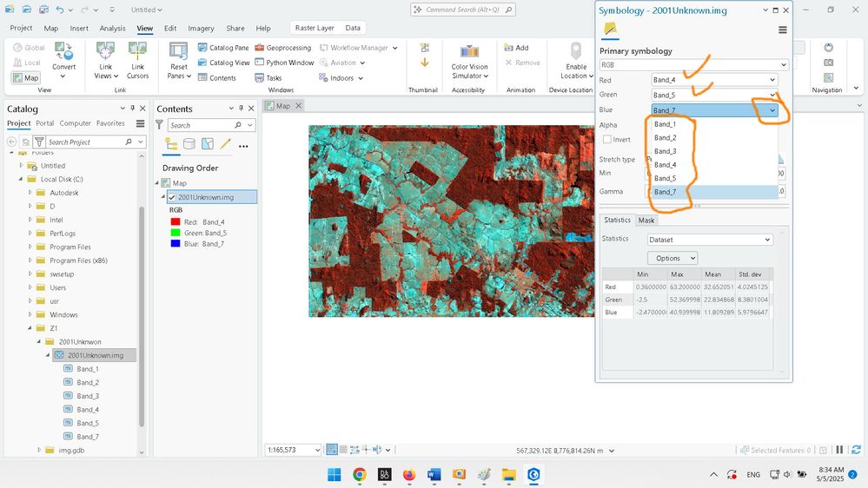868x488 pixels.
Task: Toggle the Invert checkbox in Symbology
Action: coord(607,140)
